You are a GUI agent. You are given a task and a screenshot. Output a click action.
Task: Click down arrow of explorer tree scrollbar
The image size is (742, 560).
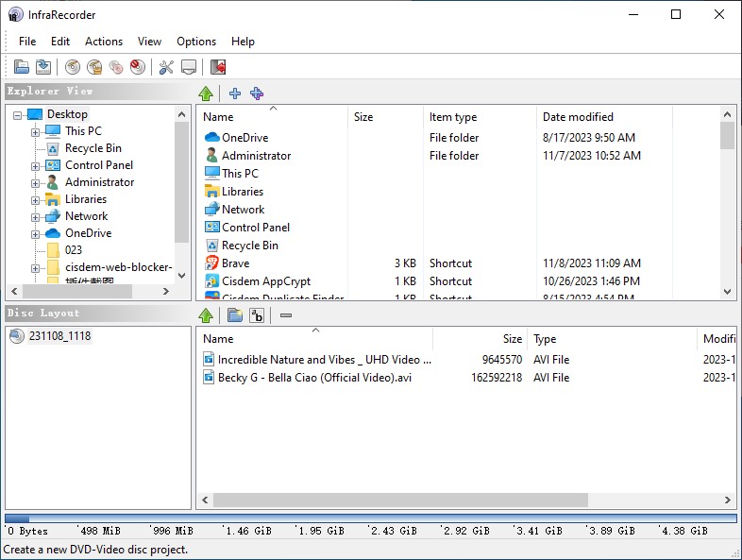181,276
